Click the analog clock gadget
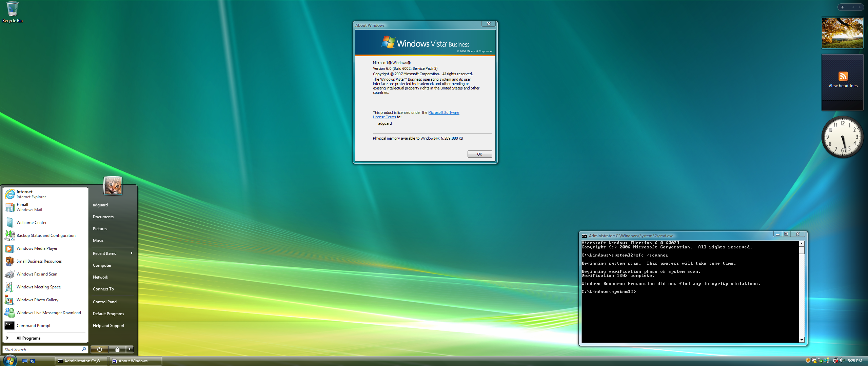Screen dimensions: 868x366 point(843,137)
